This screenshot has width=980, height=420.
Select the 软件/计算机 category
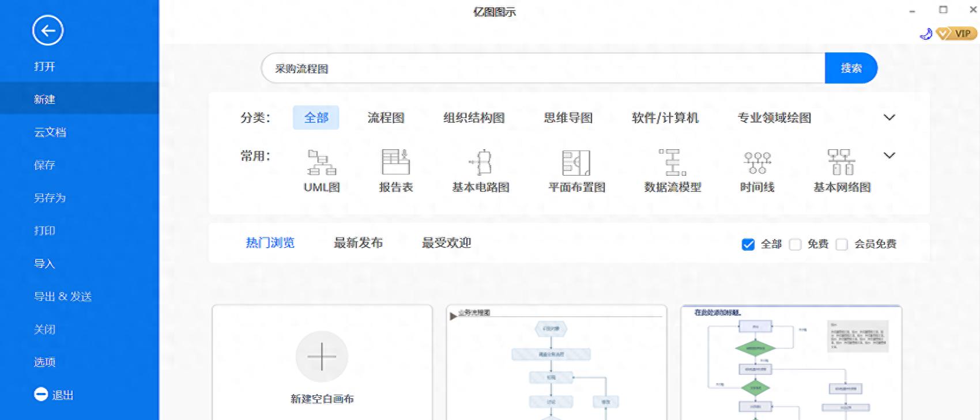coord(665,118)
